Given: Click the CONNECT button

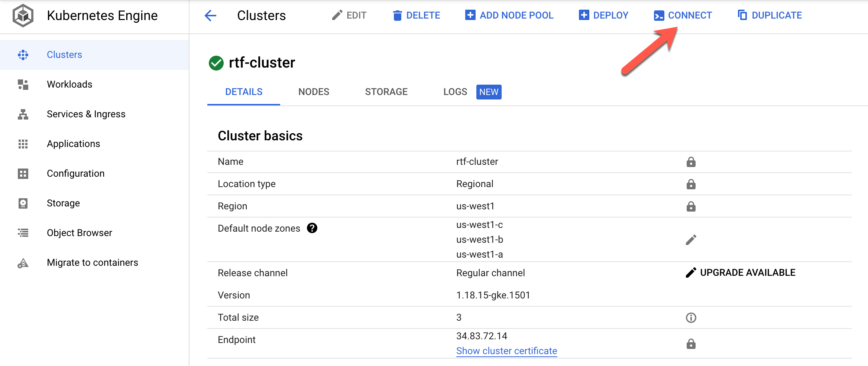Looking at the screenshot, I should (x=683, y=15).
